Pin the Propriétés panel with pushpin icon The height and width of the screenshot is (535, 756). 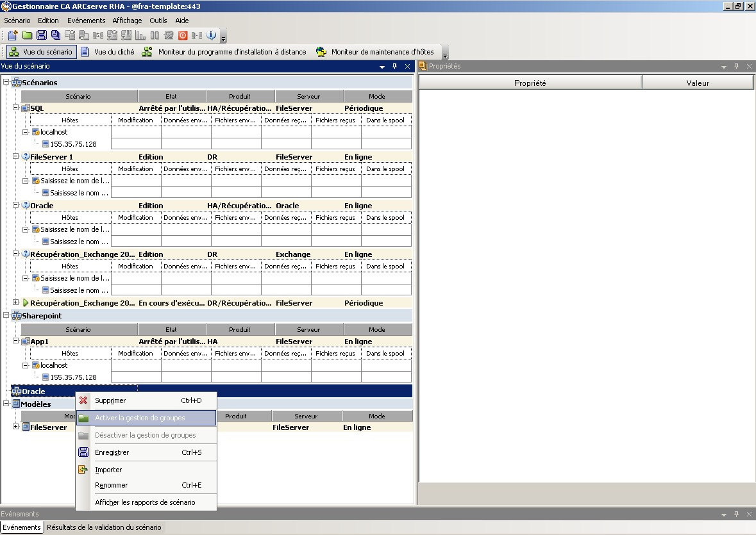[736, 66]
